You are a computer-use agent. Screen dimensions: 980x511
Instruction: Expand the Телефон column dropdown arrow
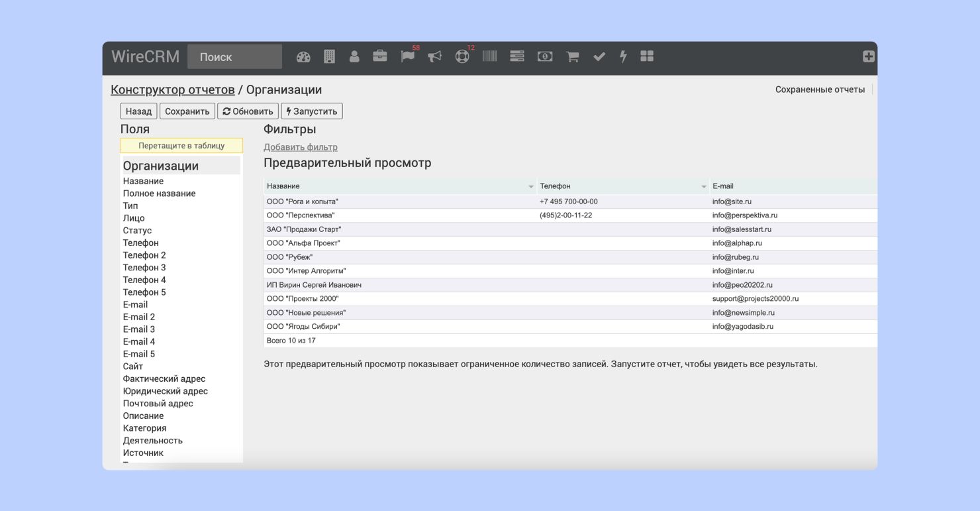703,187
